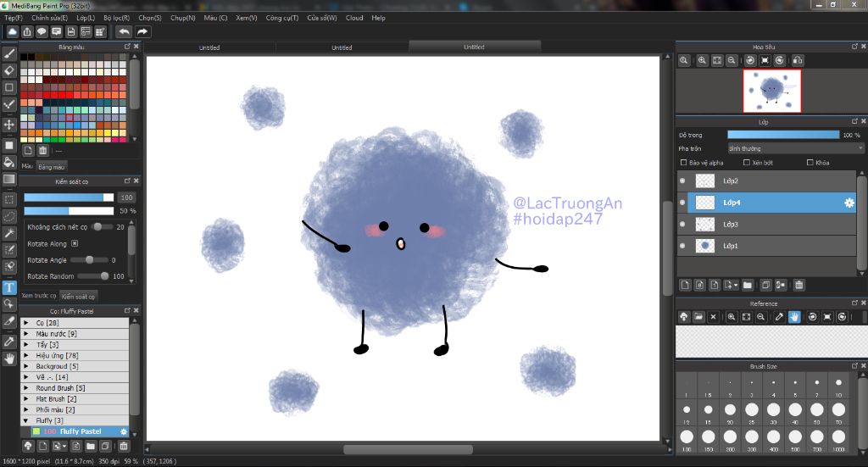Image resolution: width=868 pixels, height=467 pixels.
Task: Switch to the Bảng màu tab
Action: [x=52, y=167]
